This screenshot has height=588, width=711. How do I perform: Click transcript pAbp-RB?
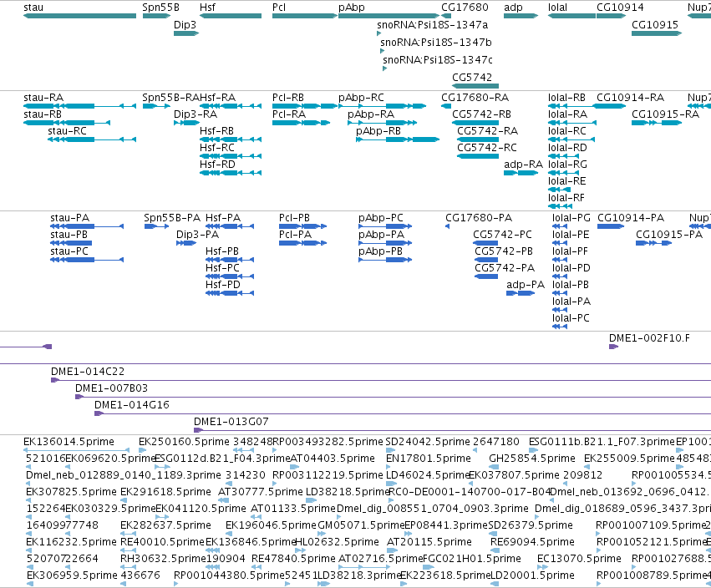tap(398, 139)
